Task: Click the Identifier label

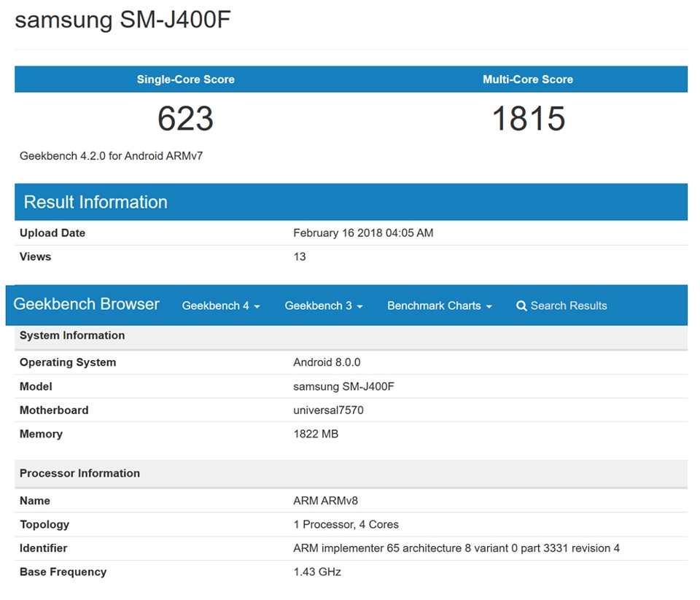Action: click(43, 548)
